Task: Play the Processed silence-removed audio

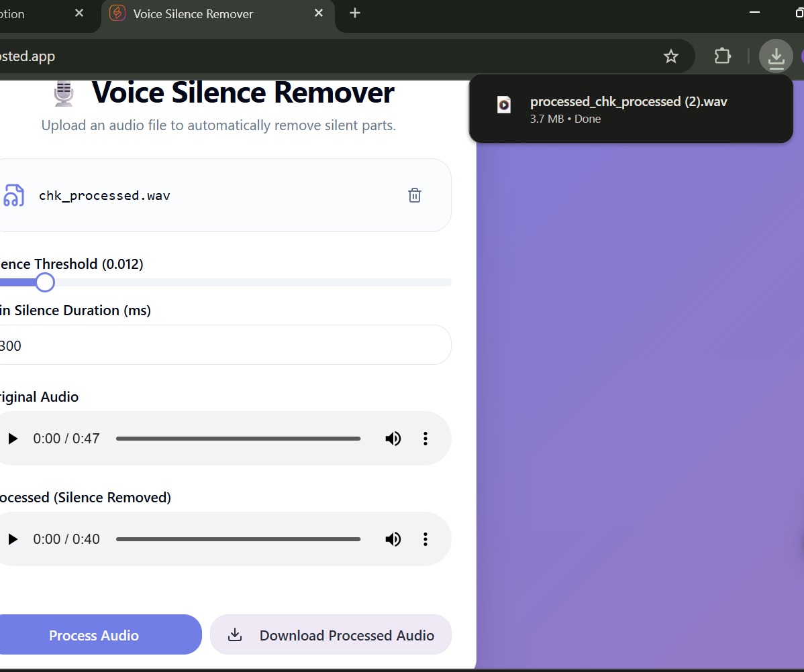Action: [x=13, y=539]
